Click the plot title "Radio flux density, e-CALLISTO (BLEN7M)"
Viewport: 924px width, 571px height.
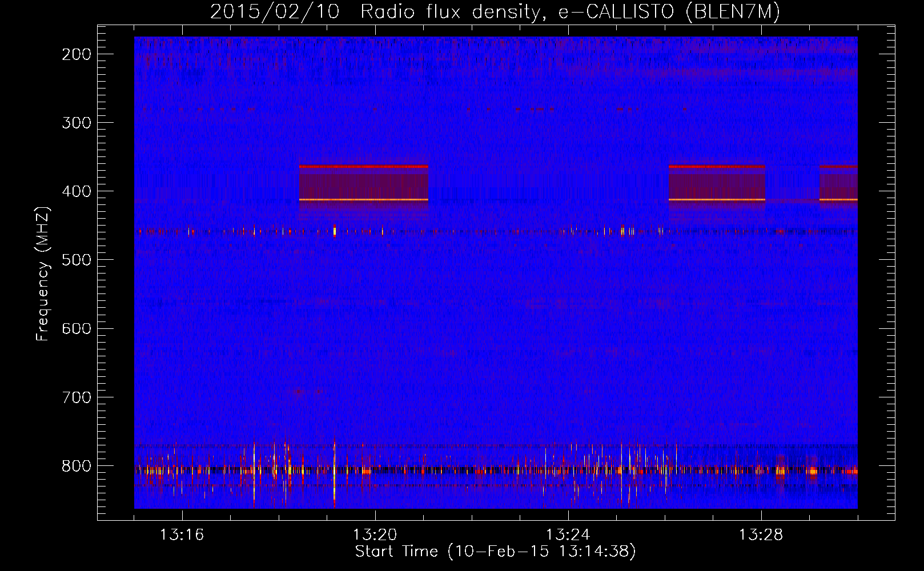571,12
